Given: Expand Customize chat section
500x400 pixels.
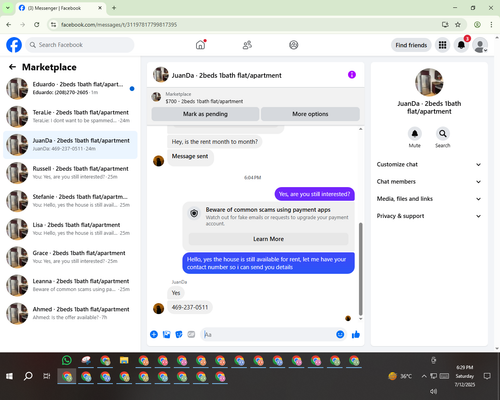Looking at the screenshot, I should (429, 164).
